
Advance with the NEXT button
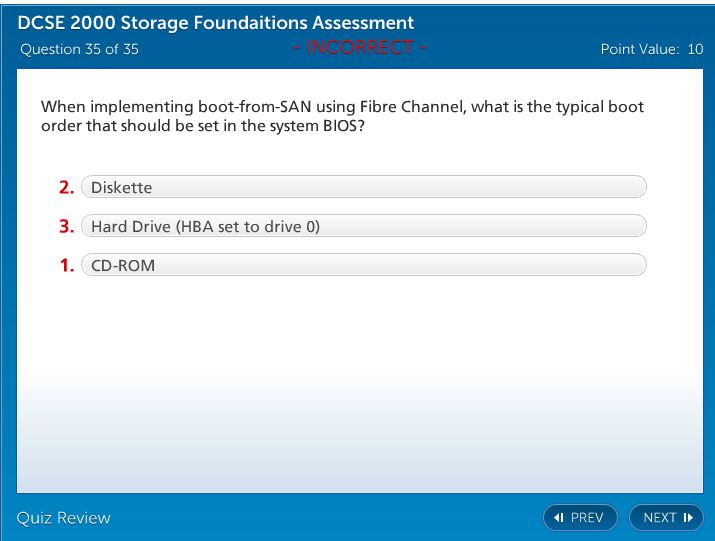(x=666, y=518)
